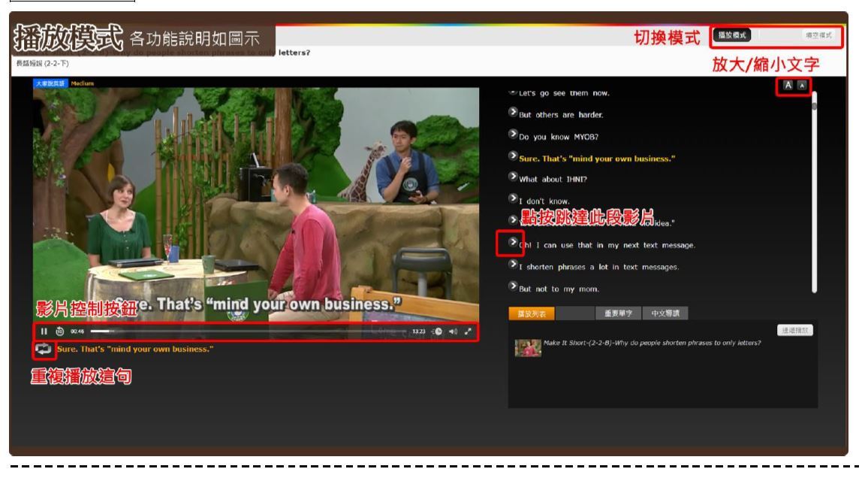Mute the video with the speaker icon

[453, 331]
